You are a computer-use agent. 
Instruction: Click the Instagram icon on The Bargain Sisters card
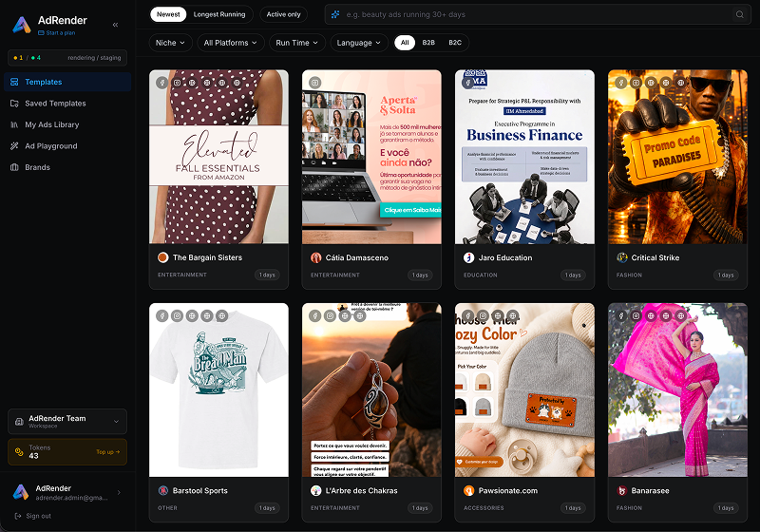coord(178,83)
